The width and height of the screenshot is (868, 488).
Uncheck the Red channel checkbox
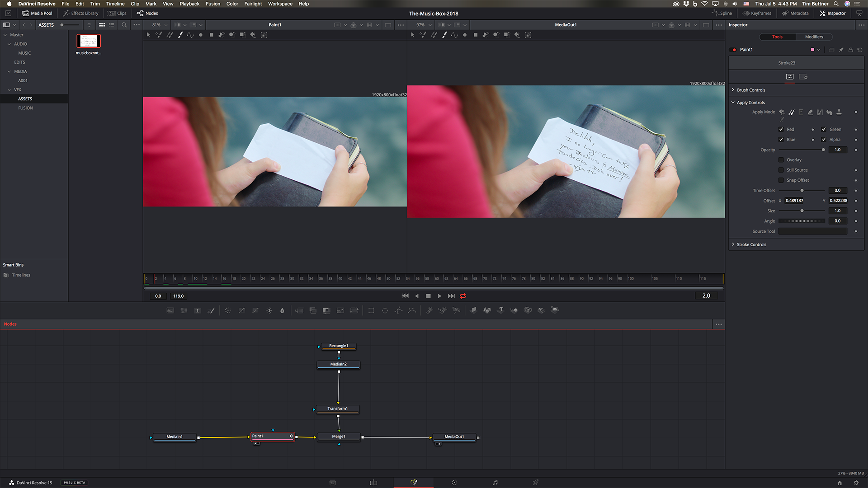pyautogui.click(x=781, y=129)
